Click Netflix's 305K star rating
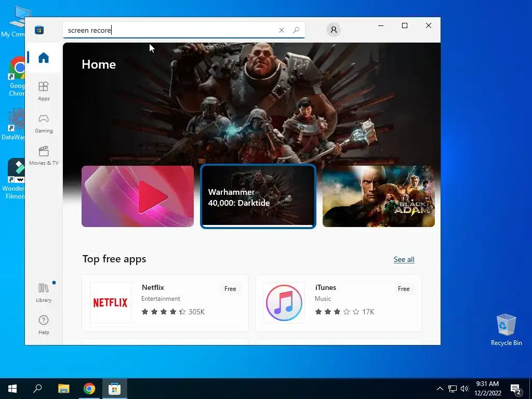The height and width of the screenshot is (399, 532). [173, 312]
